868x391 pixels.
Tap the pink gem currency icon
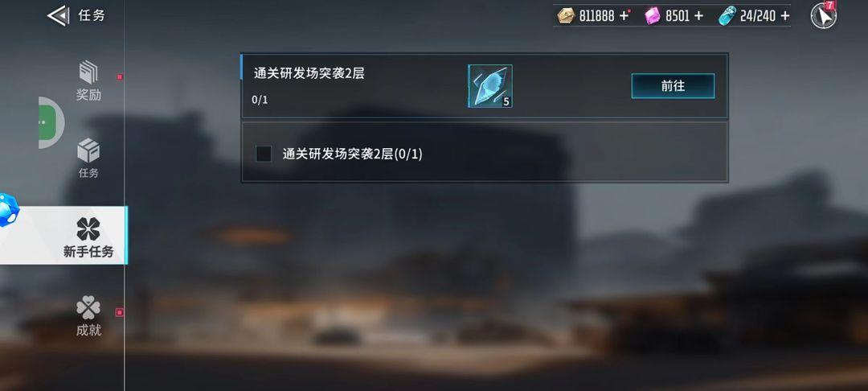(x=653, y=15)
